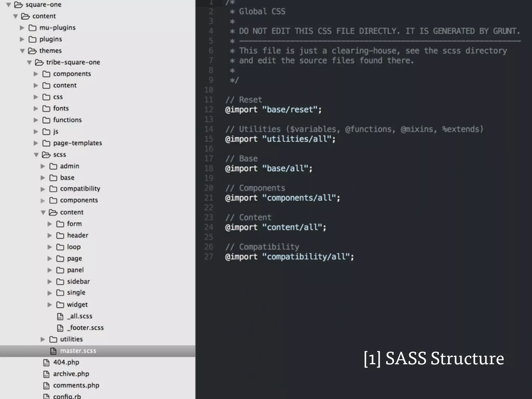Click the @import "utilities/all" line
The height and width of the screenshot is (399, 532).
click(x=280, y=139)
